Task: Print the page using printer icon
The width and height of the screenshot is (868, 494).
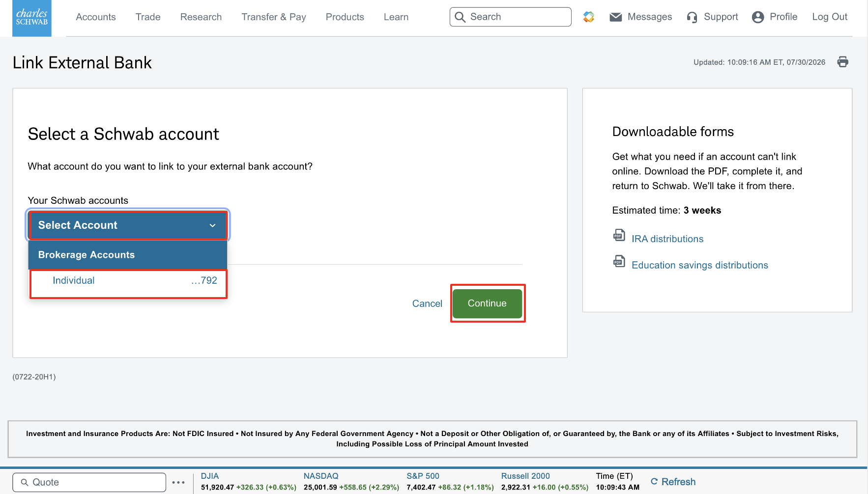Action: (843, 62)
